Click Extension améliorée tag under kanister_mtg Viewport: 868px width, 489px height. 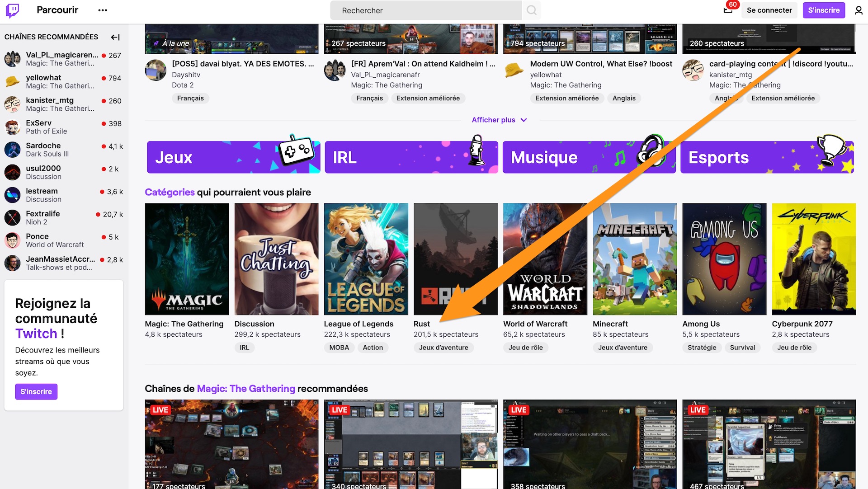[783, 98]
